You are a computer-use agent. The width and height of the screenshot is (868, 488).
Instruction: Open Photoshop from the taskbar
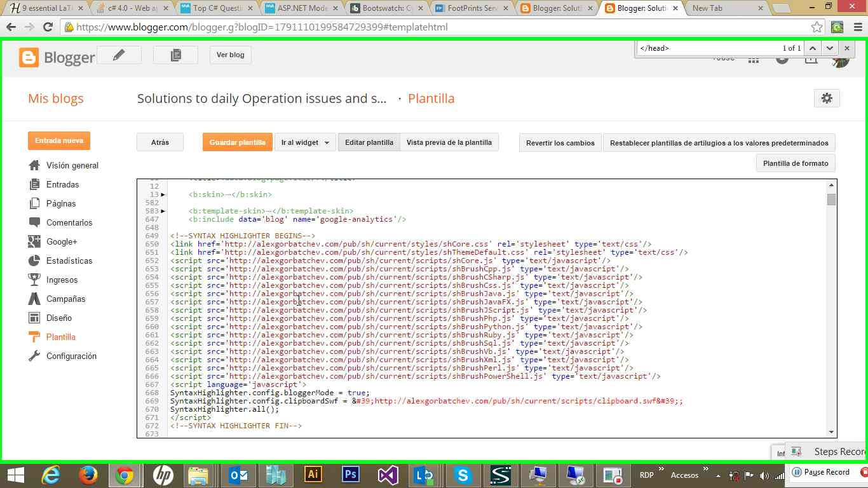(x=350, y=475)
